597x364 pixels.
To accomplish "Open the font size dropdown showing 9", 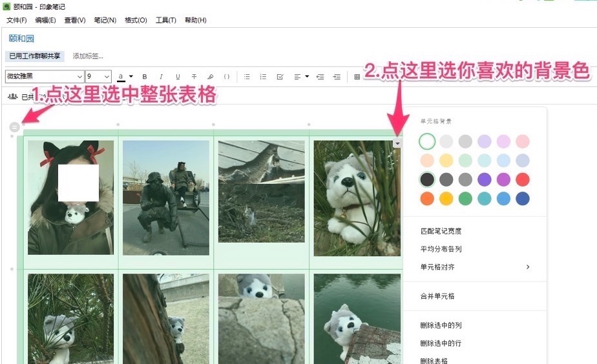I will coord(99,77).
